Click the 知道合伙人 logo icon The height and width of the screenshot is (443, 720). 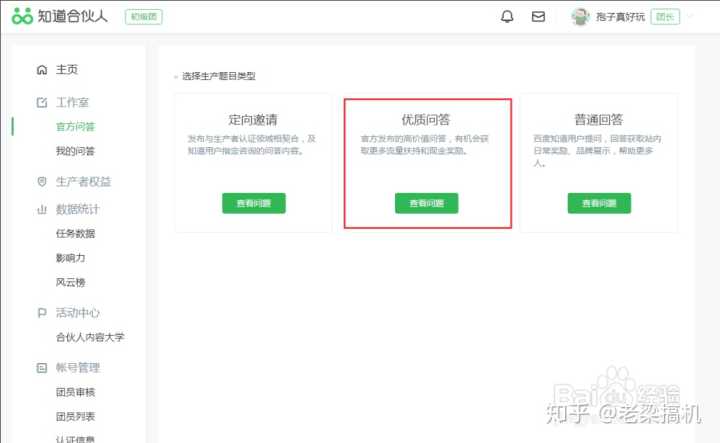click(22, 17)
